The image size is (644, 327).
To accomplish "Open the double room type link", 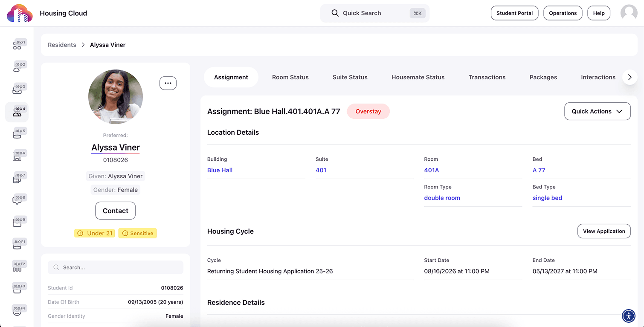I will pos(442,198).
